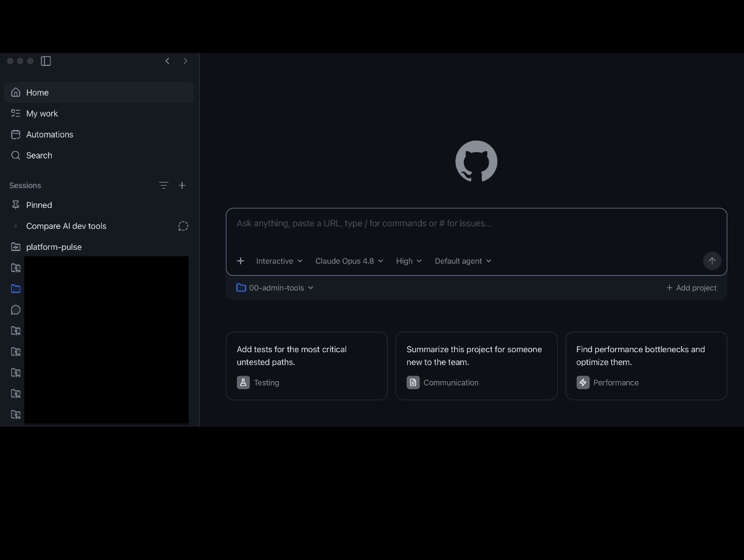Viewport: 744px width, 560px height.
Task: Click the Pinned pin icon
Action: pyautogui.click(x=16, y=205)
